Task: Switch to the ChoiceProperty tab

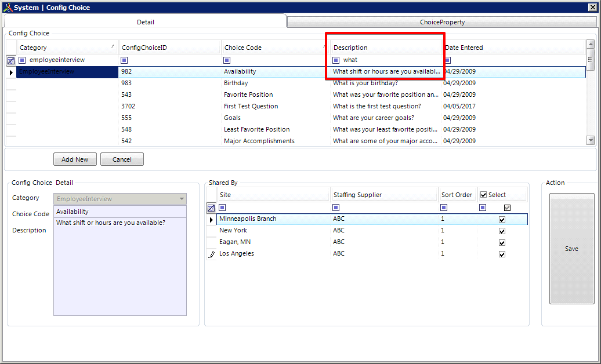Action: [442, 22]
